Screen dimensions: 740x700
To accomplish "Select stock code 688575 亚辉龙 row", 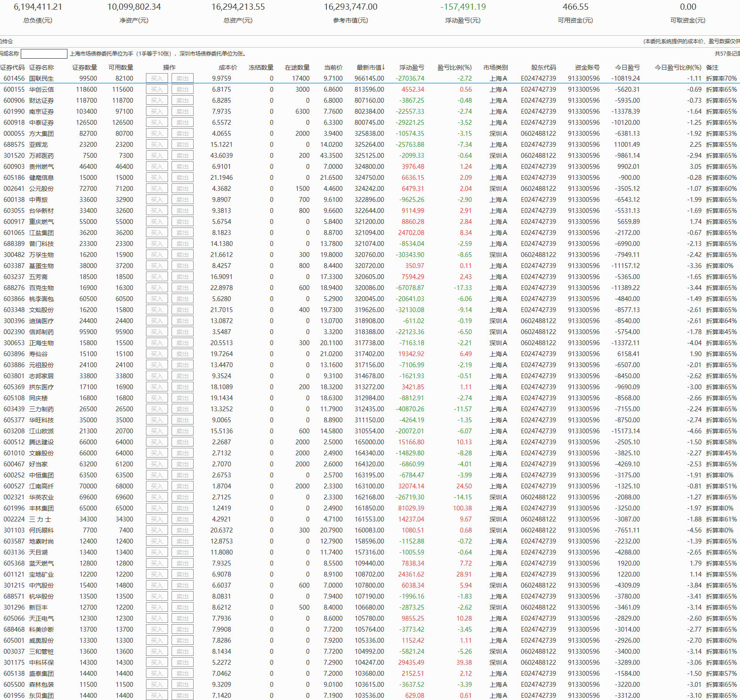I will tap(14, 145).
